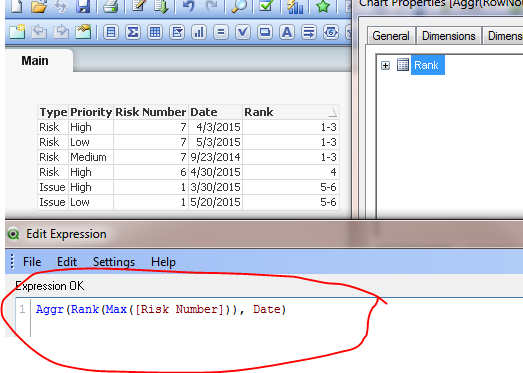The image size is (523, 373).
Task: Open a document with the folder icon
Action: point(39,6)
